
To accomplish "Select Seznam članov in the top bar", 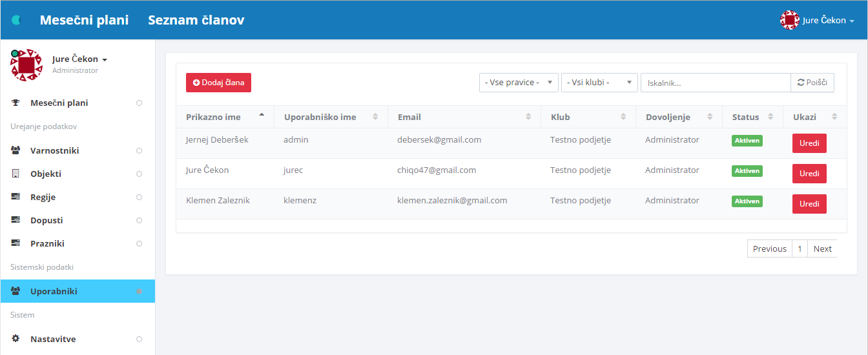I will click(x=196, y=20).
